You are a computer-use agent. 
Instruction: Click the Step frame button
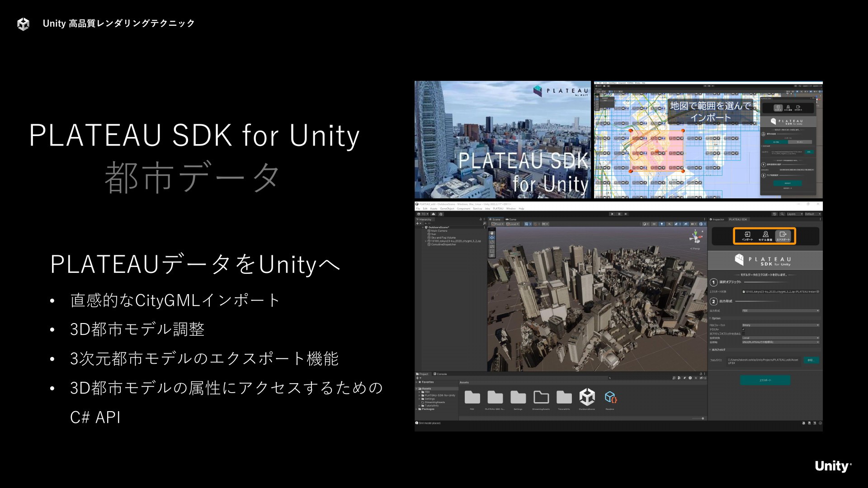coord(626,214)
